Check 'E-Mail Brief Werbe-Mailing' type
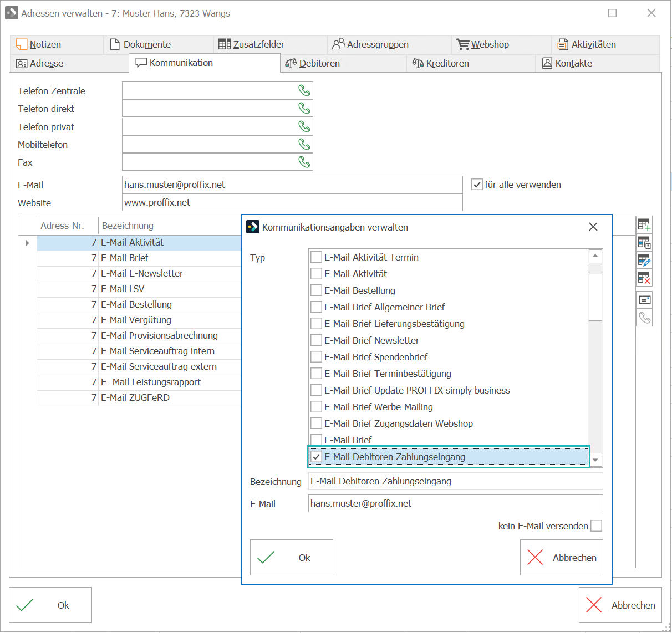This screenshot has height=633, width=672. 317,407
